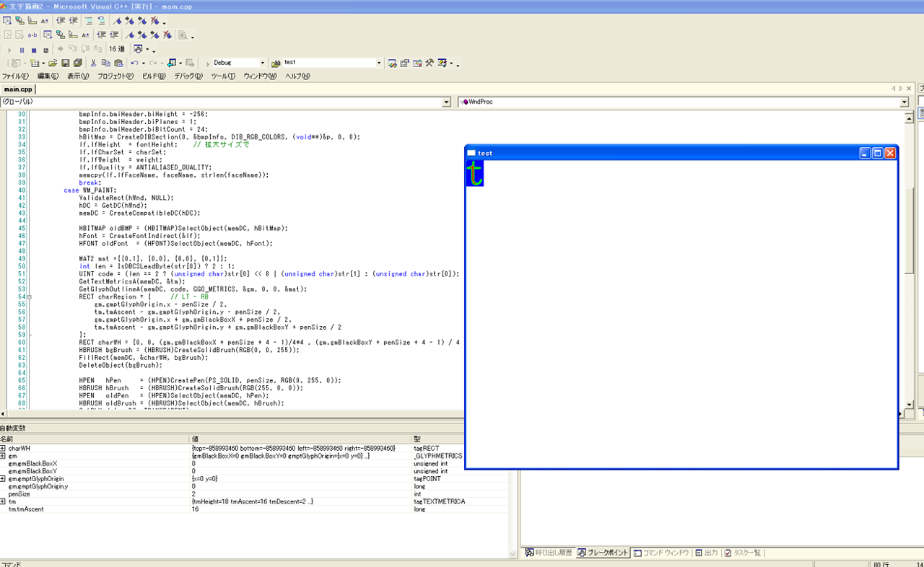Pause debugging with Break All button

[22, 50]
